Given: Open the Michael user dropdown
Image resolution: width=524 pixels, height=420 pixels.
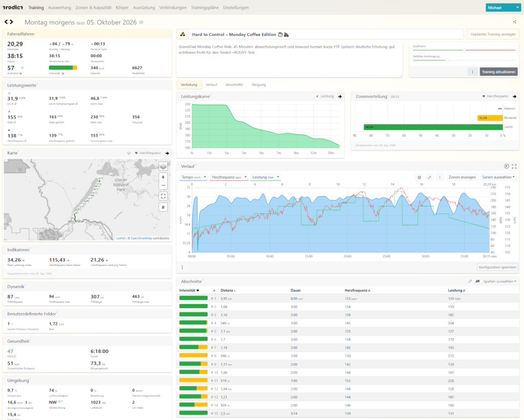Looking at the screenshot, I should [x=503, y=7].
